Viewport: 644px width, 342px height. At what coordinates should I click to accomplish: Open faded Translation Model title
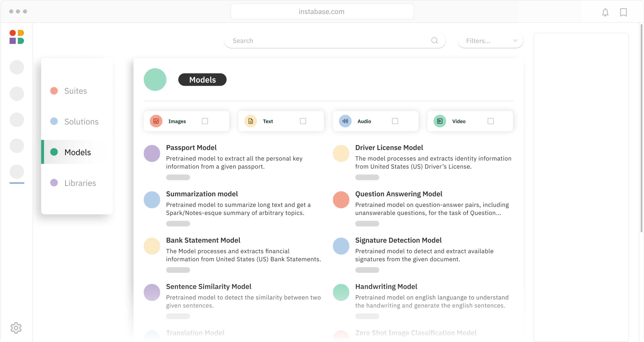coord(195,333)
